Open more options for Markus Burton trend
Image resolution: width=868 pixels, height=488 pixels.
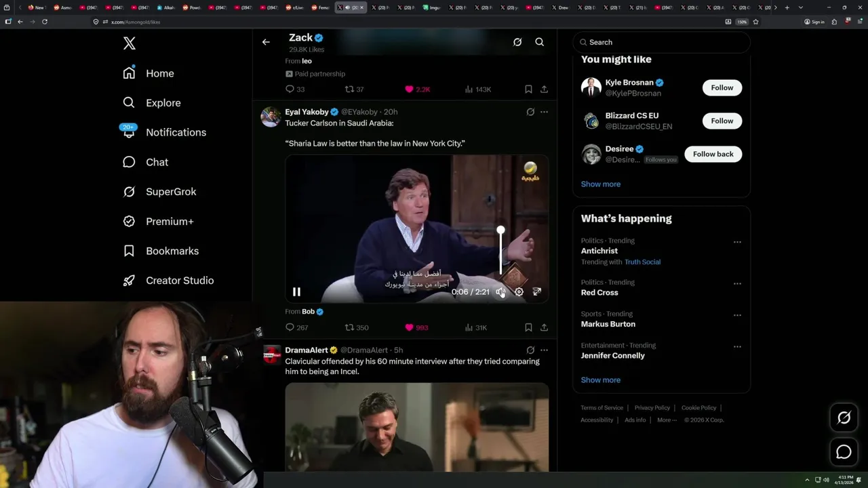point(737,315)
